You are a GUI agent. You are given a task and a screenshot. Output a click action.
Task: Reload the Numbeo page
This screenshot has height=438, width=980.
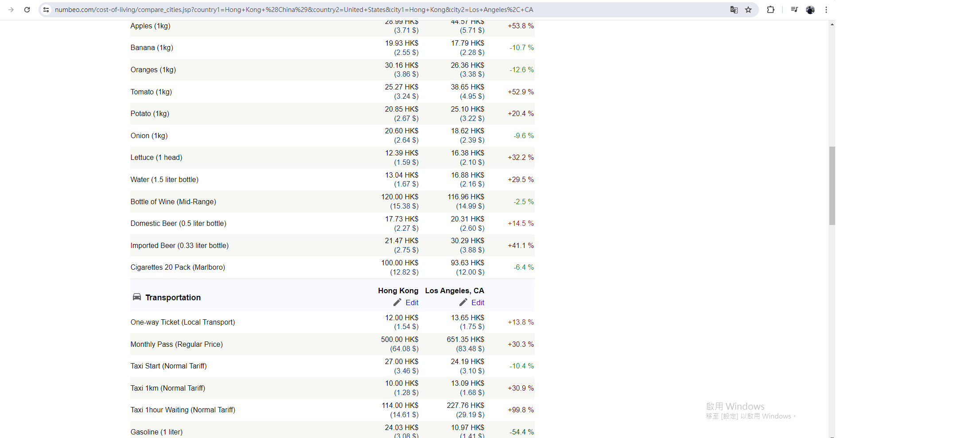pos(27,10)
